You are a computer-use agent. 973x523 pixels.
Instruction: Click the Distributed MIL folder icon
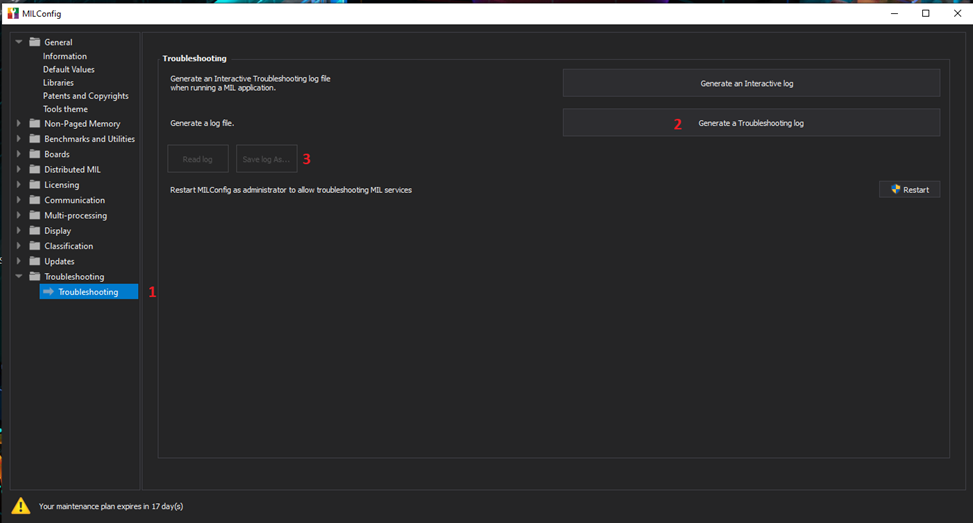(x=35, y=169)
